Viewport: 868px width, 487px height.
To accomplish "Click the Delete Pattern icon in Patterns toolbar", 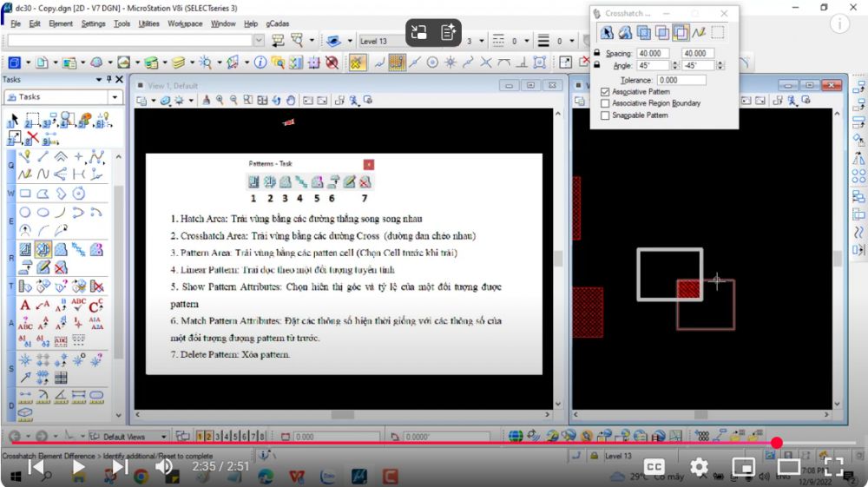I will [x=365, y=182].
